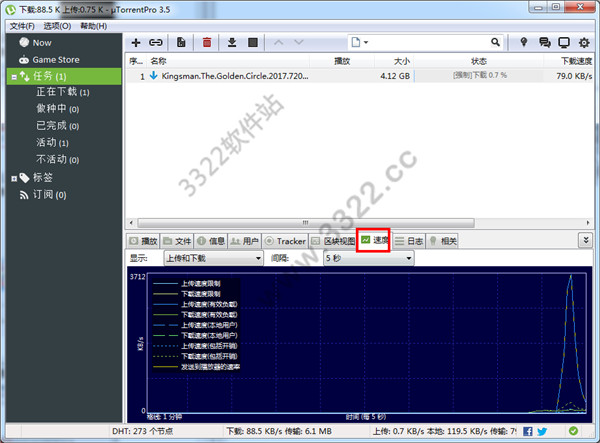The image size is (600, 443).
Task: Click the Add Torrent plus icon
Action: 136,42
